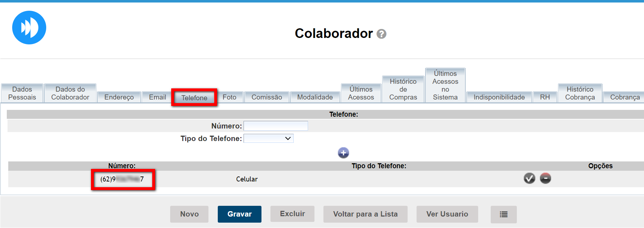Remove the Celular phone with the minus icon
The width and height of the screenshot is (644, 228).
click(545, 178)
